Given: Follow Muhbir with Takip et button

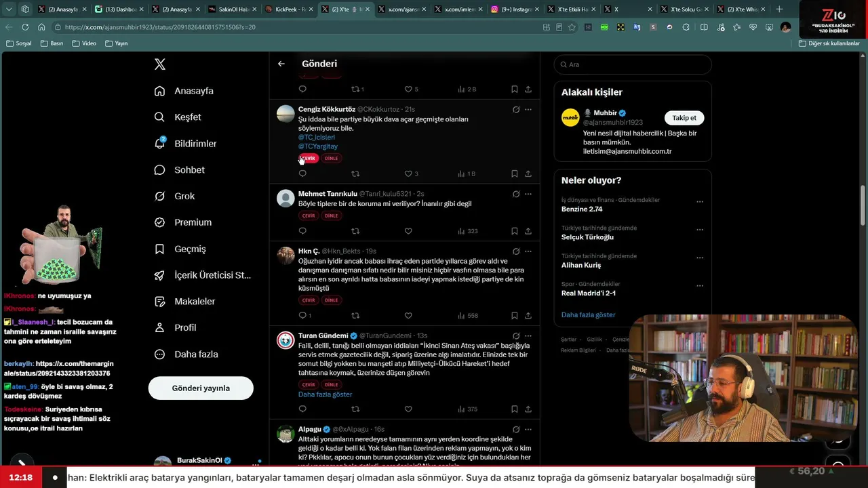Looking at the screenshot, I should point(684,118).
